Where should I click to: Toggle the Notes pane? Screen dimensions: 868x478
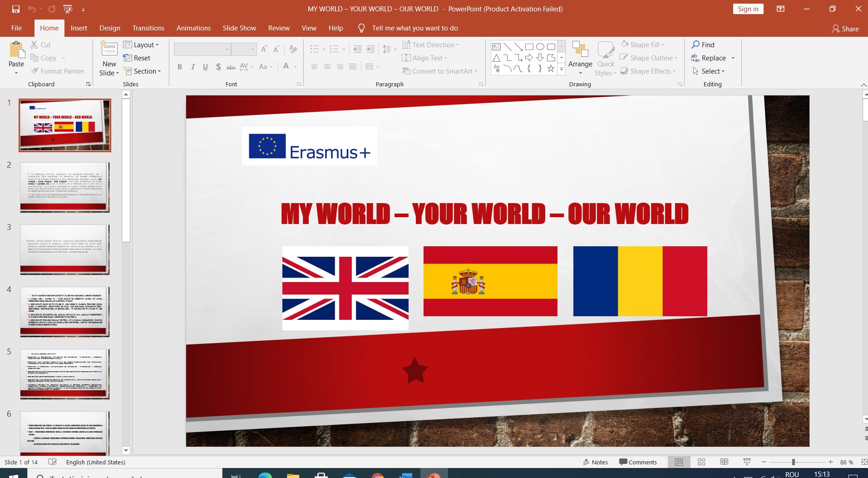[596, 462]
